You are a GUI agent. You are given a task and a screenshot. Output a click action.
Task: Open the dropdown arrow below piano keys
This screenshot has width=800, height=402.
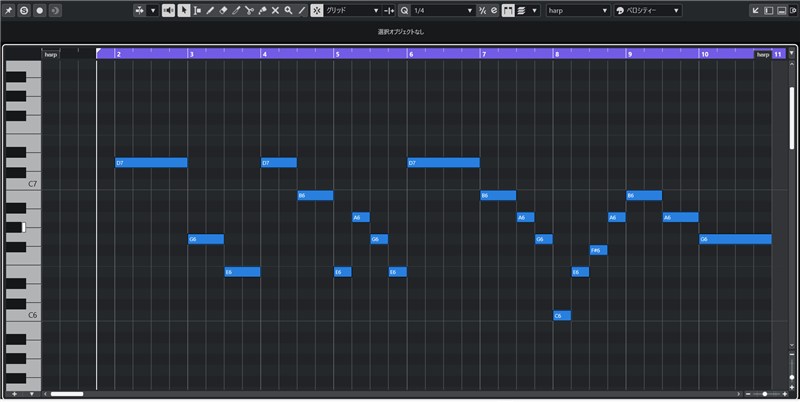coord(32,394)
